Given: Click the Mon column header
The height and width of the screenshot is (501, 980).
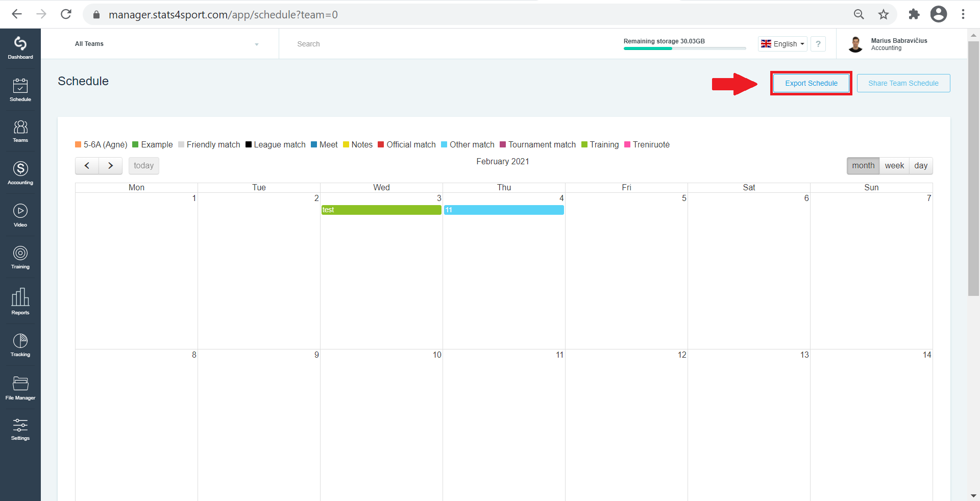Looking at the screenshot, I should [136, 187].
